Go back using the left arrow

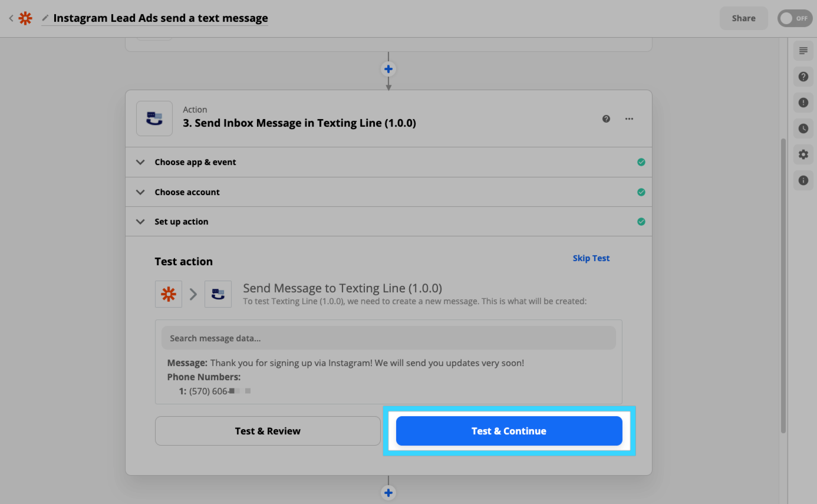click(x=11, y=18)
